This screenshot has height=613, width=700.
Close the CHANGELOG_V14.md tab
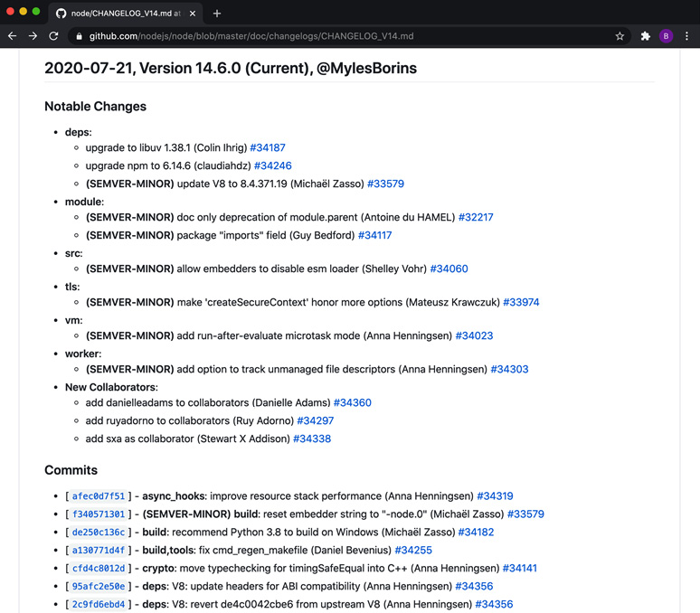(193, 14)
